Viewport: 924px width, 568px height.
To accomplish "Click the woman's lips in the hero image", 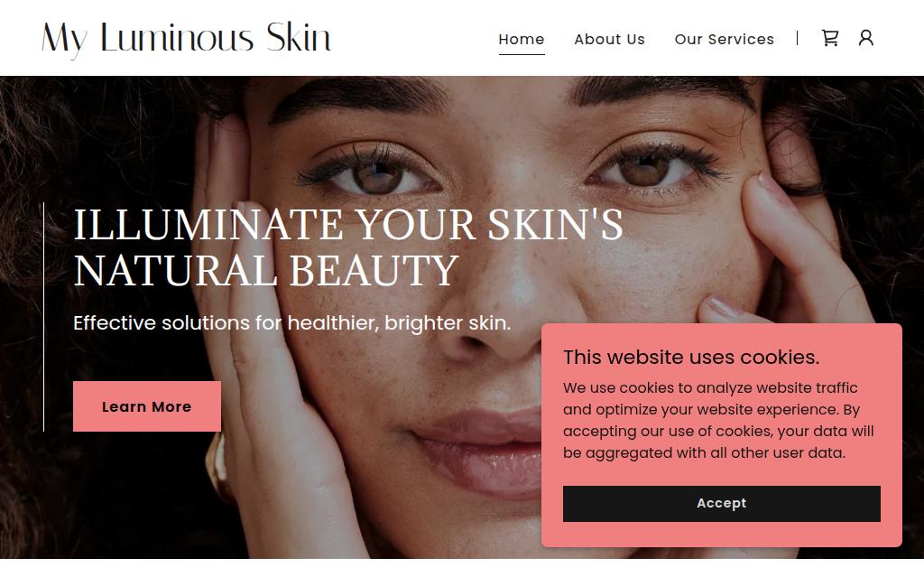I will (x=477, y=452).
